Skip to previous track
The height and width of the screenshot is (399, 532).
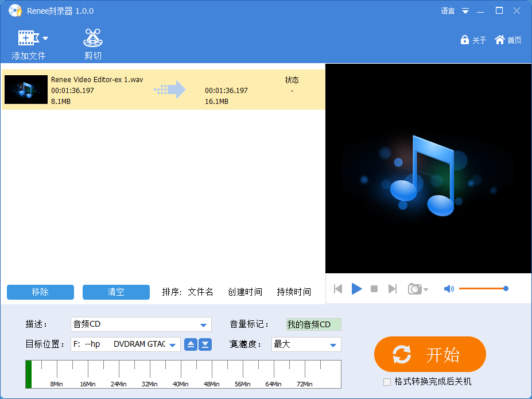[x=338, y=289]
